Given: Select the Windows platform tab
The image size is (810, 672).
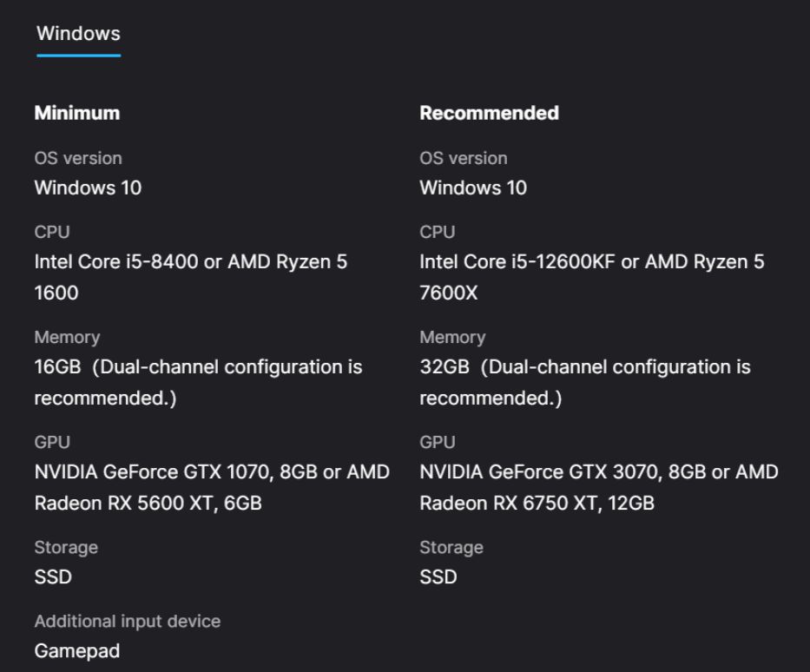Looking at the screenshot, I should point(78,34).
